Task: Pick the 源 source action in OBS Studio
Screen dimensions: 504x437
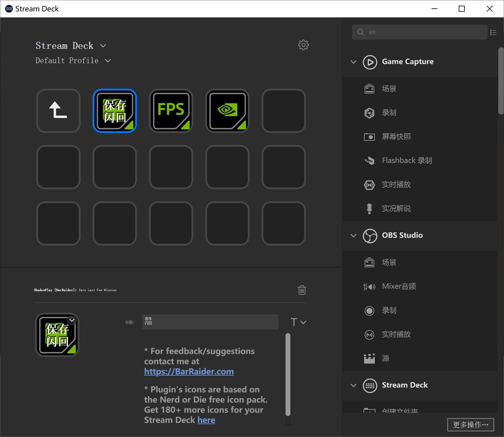Action: (x=385, y=358)
